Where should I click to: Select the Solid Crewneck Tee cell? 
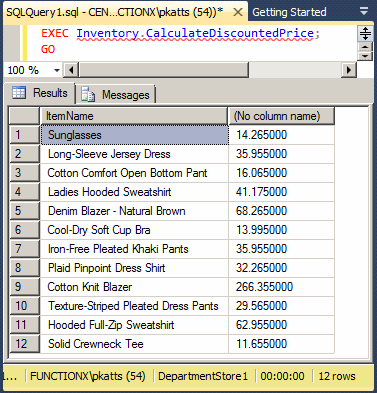coord(135,344)
